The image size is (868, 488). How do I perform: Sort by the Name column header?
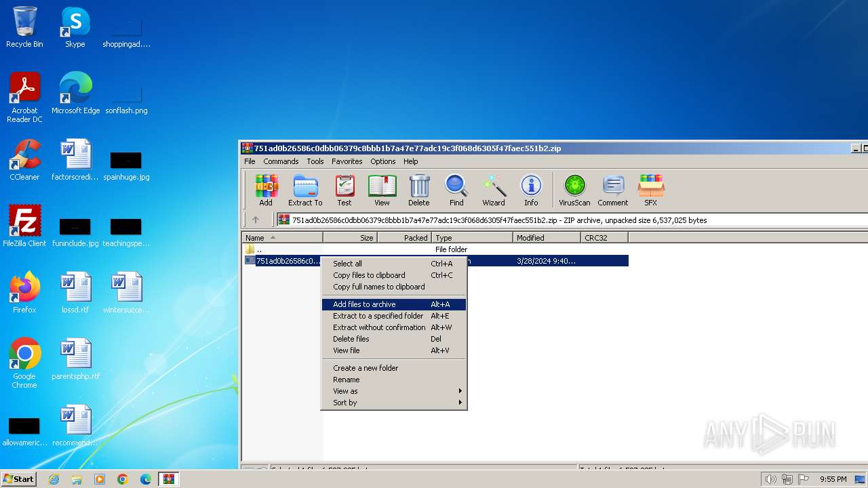click(x=282, y=238)
